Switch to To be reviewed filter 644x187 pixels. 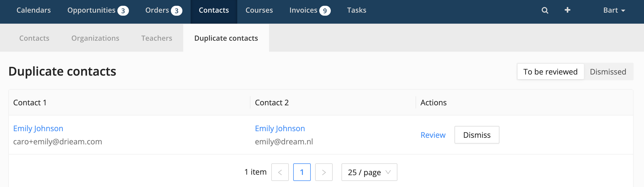(550, 71)
